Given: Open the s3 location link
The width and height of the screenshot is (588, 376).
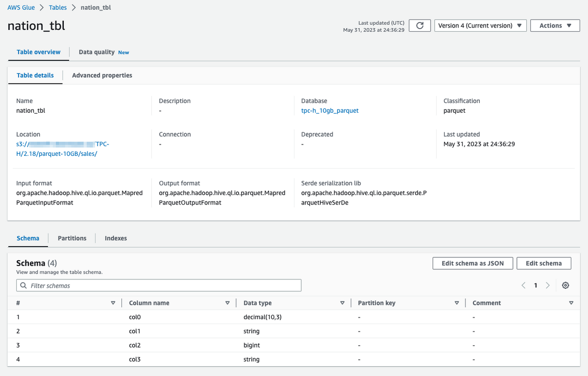Looking at the screenshot, I should [63, 149].
